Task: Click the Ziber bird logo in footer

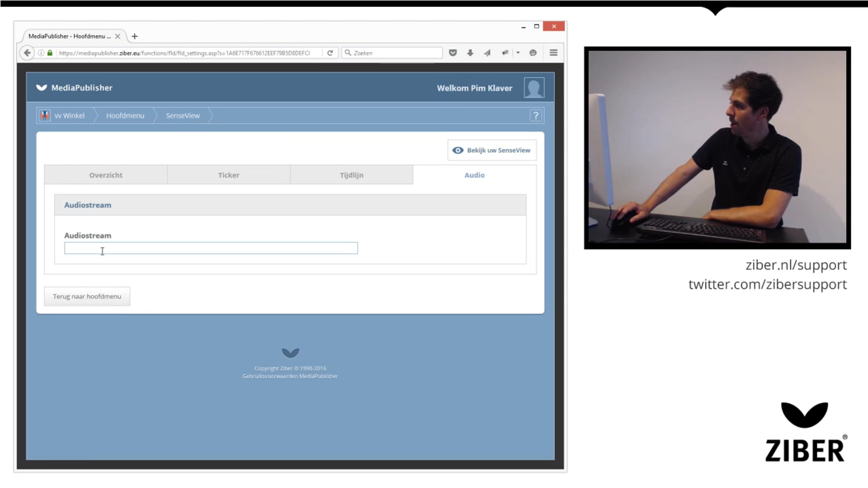Action: (290, 353)
